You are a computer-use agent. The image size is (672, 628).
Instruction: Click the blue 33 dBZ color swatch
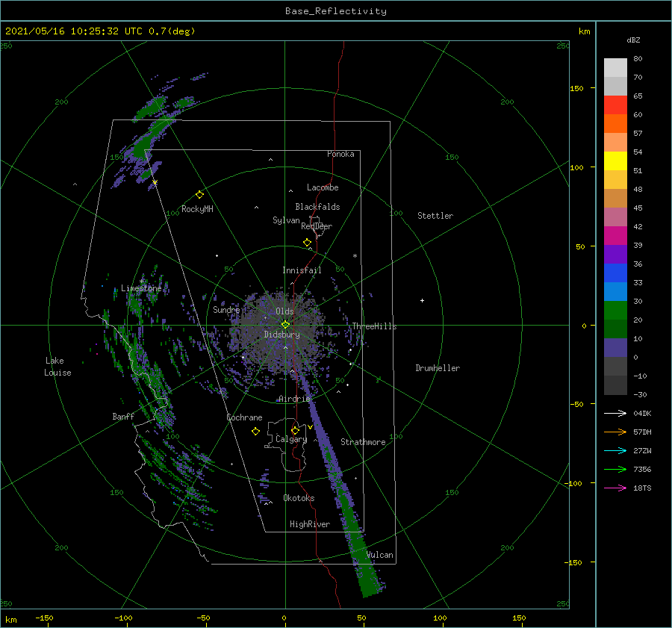[x=615, y=273]
